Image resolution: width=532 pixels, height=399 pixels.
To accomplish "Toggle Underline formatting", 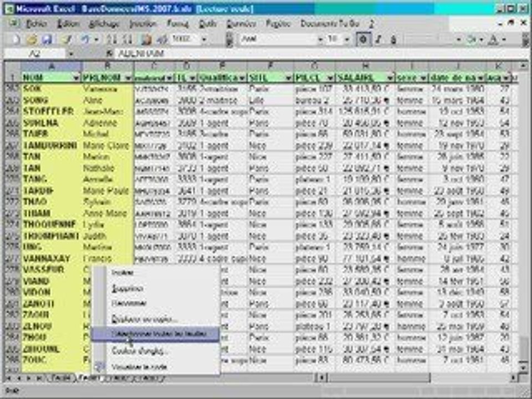I will click(393, 39).
